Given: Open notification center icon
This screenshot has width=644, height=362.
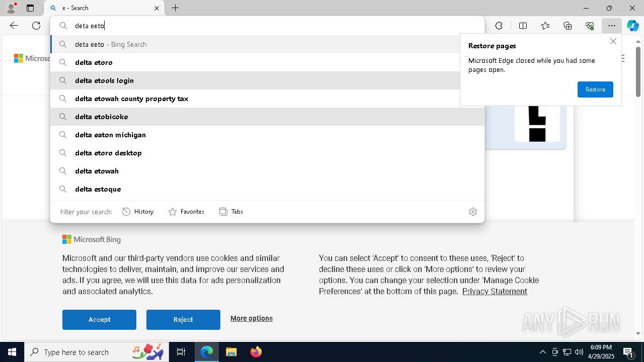Looking at the screenshot, I should [628, 352].
